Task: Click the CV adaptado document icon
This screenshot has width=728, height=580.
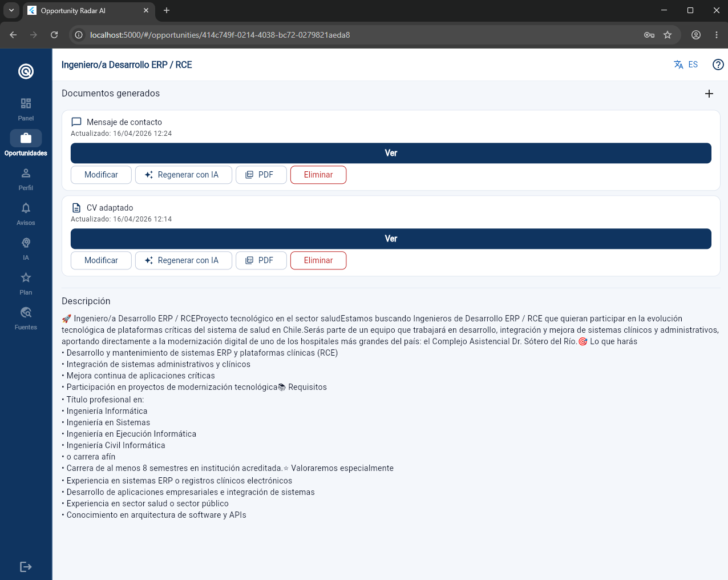Action: 76,208
